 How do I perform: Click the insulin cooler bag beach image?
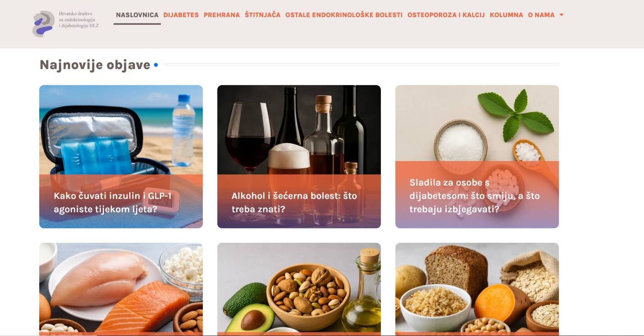click(121, 130)
